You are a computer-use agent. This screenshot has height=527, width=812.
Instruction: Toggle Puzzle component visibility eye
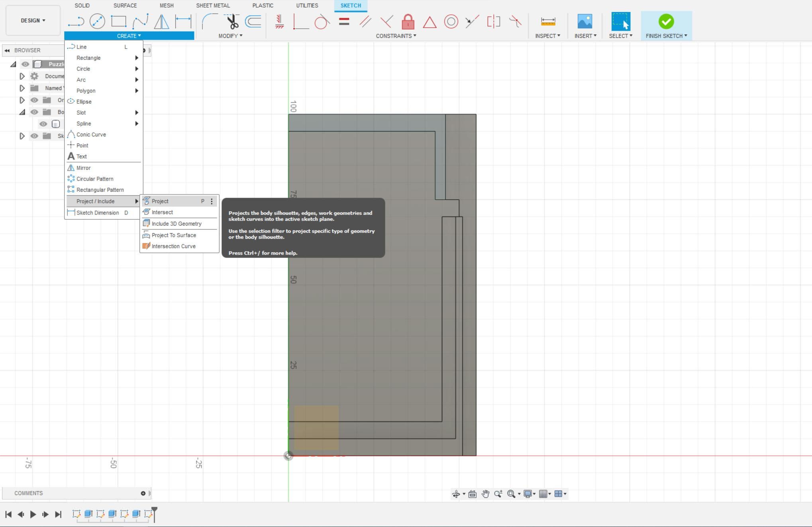pos(25,64)
